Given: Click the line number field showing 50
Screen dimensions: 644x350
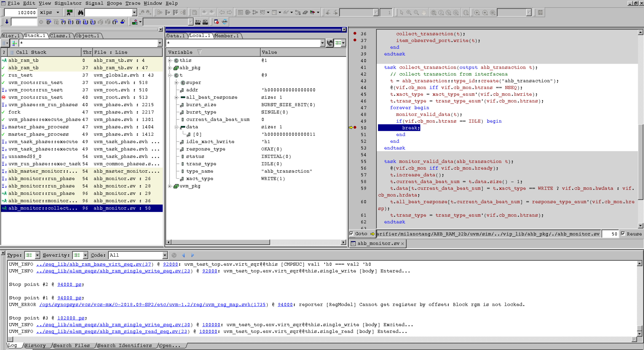Looking at the screenshot, I should [x=610, y=234].
